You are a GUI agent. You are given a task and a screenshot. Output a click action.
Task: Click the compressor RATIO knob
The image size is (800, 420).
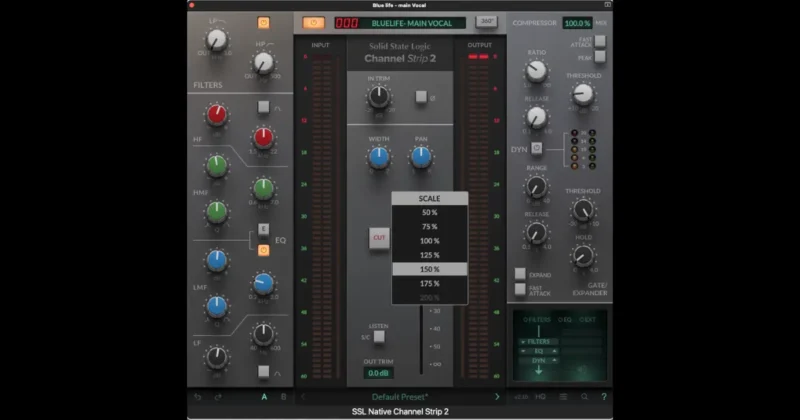pyautogui.click(x=536, y=71)
